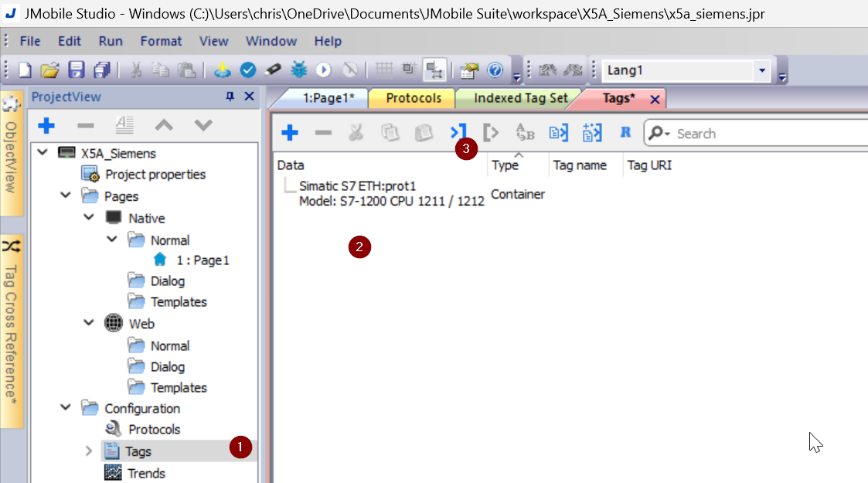Click the Download to target icon
The width and height of the screenshot is (868, 483).
[222, 70]
